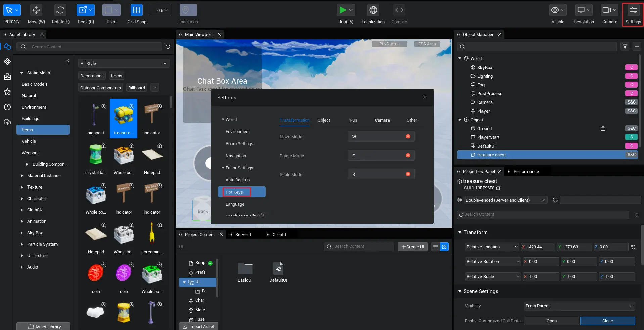Expand the Character category
The width and height of the screenshot is (644, 330).
pos(22,198)
